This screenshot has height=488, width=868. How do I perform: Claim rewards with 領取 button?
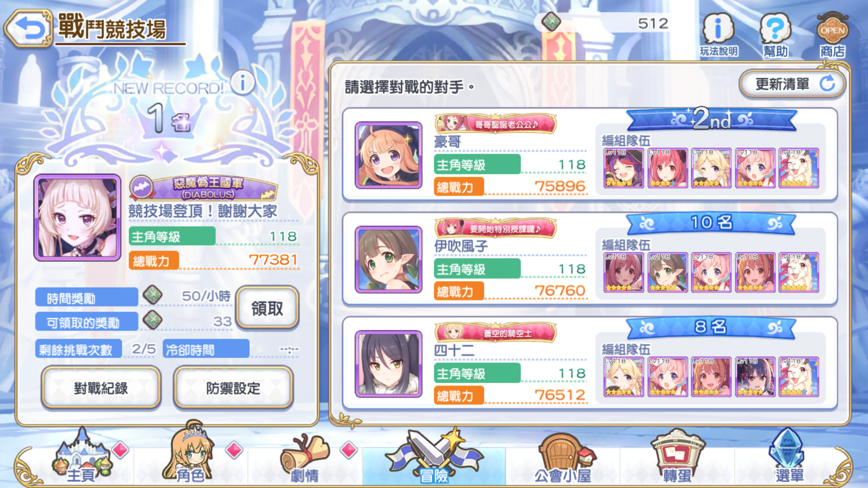[x=267, y=308]
